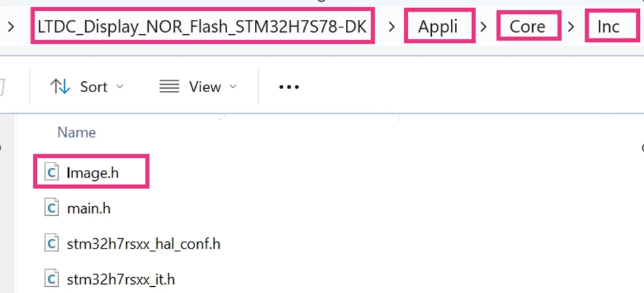
Task: Click the Sort arrows icon
Action: pos(60,87)
